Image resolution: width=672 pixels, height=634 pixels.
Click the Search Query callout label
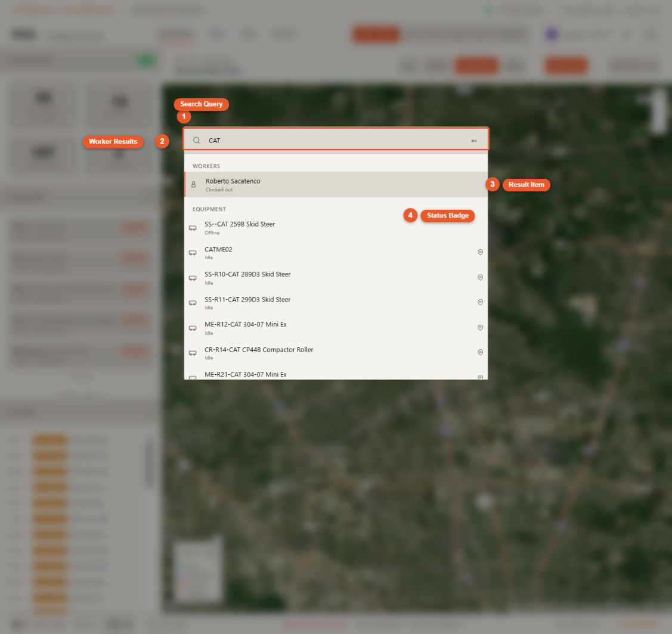point(201,104)
